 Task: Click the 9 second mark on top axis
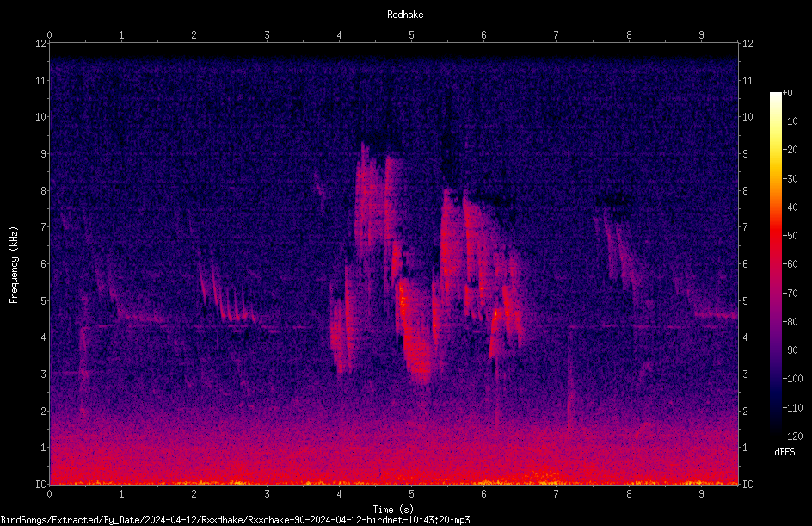point(701,34)
